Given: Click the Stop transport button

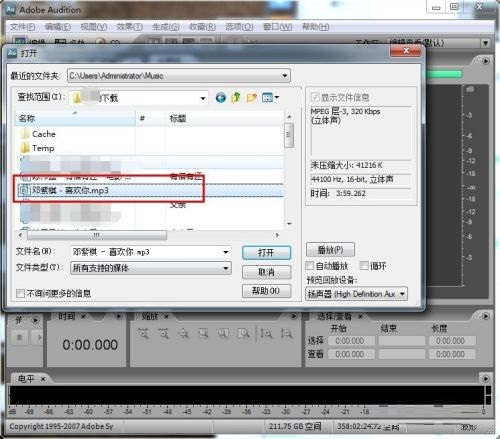Looking at the screenshot, I should tap(19, 338).
